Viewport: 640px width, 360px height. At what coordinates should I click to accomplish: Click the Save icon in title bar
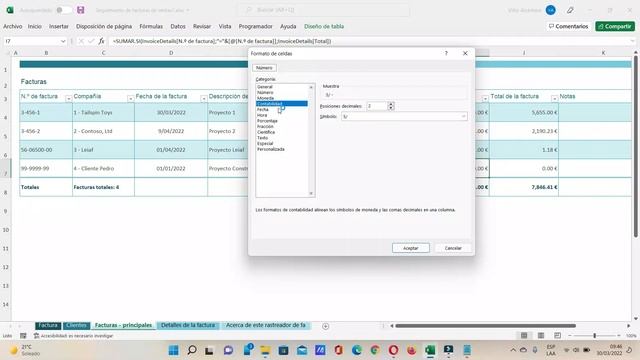pos(80,10)
